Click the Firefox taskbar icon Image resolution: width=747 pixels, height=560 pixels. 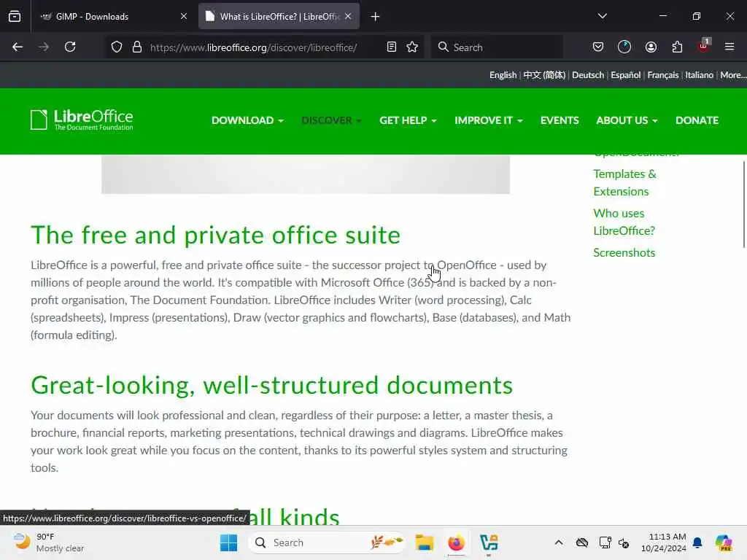tap(456, 542)
